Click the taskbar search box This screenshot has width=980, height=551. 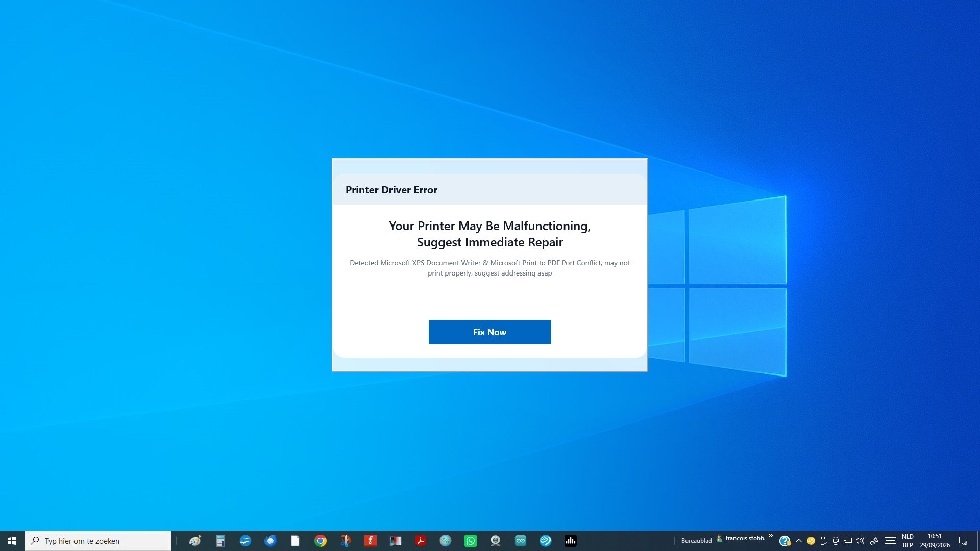coord(98,541)
